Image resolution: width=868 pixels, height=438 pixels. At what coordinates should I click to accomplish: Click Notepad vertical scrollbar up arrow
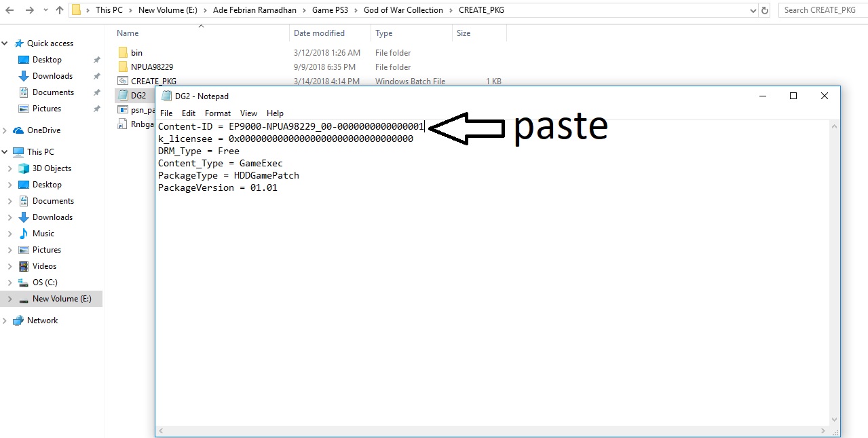835,126
